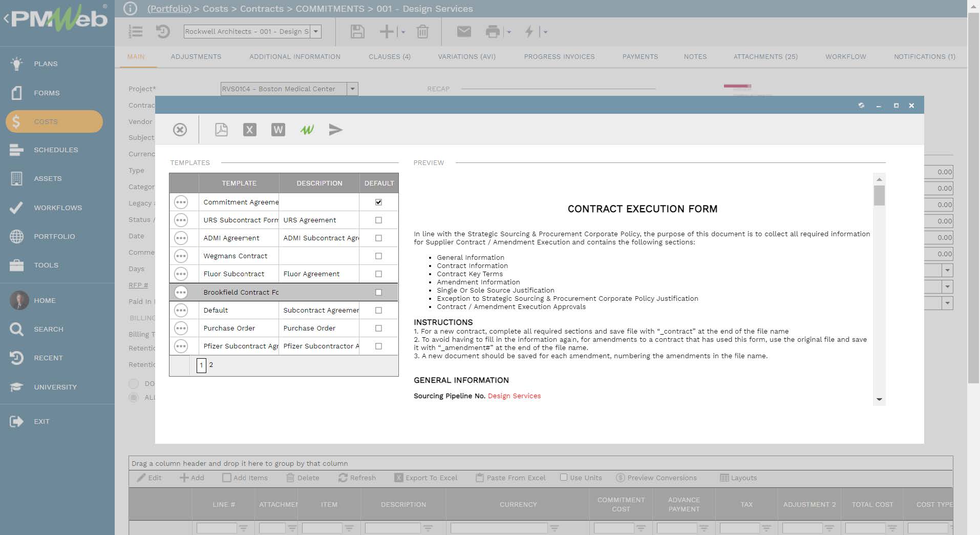Open the Progress Invoices tab
Viewport: 980px width, 535px height.
559,56
